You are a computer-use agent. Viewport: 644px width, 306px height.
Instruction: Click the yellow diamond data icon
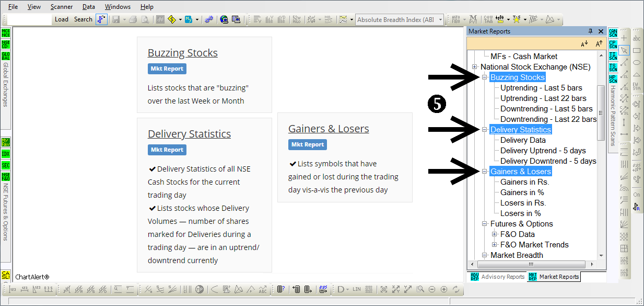[172, 19]
